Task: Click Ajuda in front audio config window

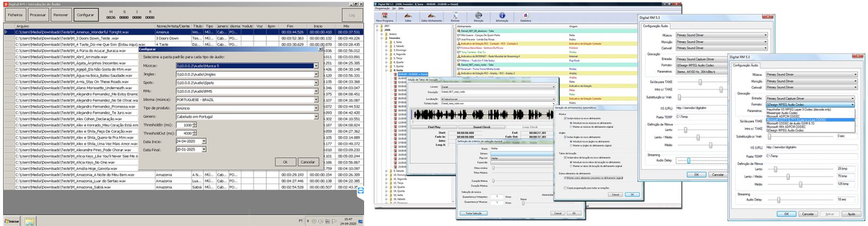Action: pyautogui.click(x=851, y=214)
